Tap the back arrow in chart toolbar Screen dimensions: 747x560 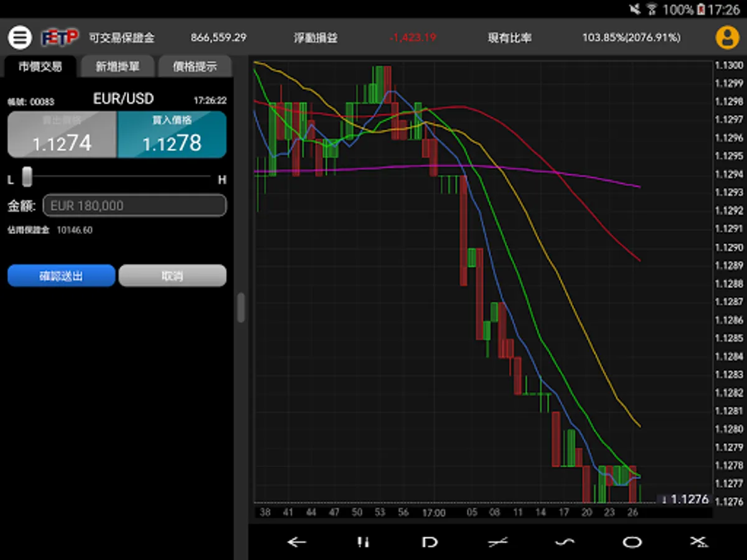[x=296, y=542]
